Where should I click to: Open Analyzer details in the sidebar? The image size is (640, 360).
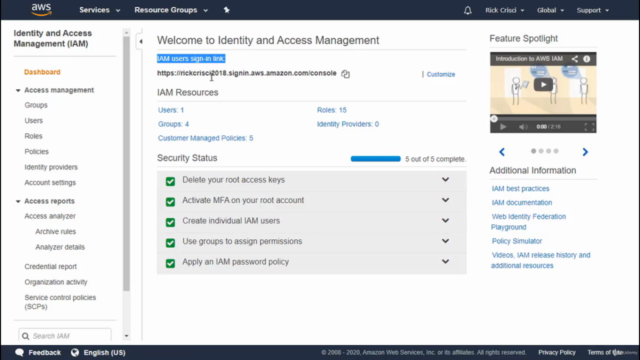(60, 247)
